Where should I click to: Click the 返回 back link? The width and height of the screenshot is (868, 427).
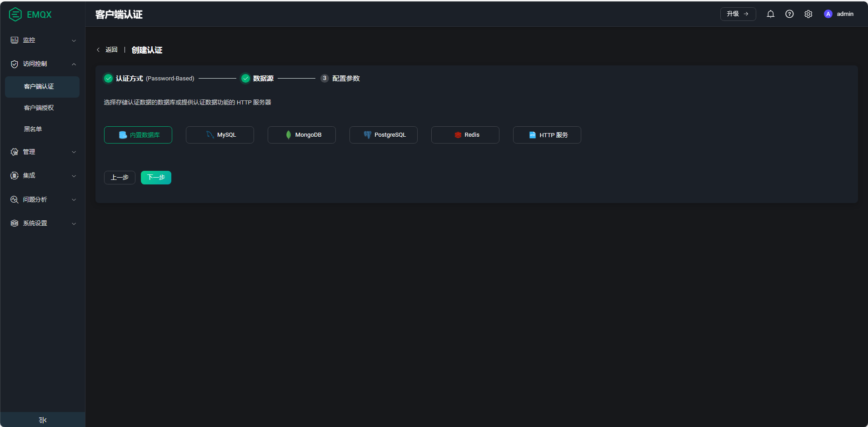[111, 50]
